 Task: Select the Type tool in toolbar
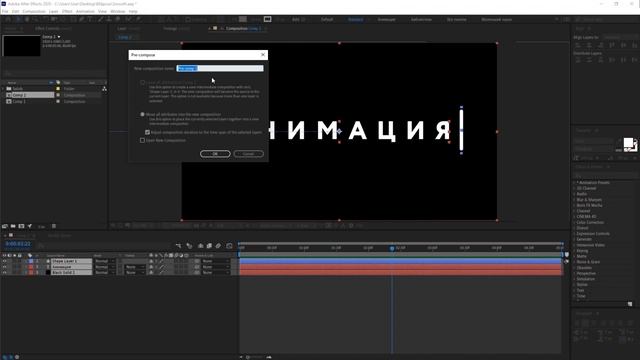pos(91,20)
